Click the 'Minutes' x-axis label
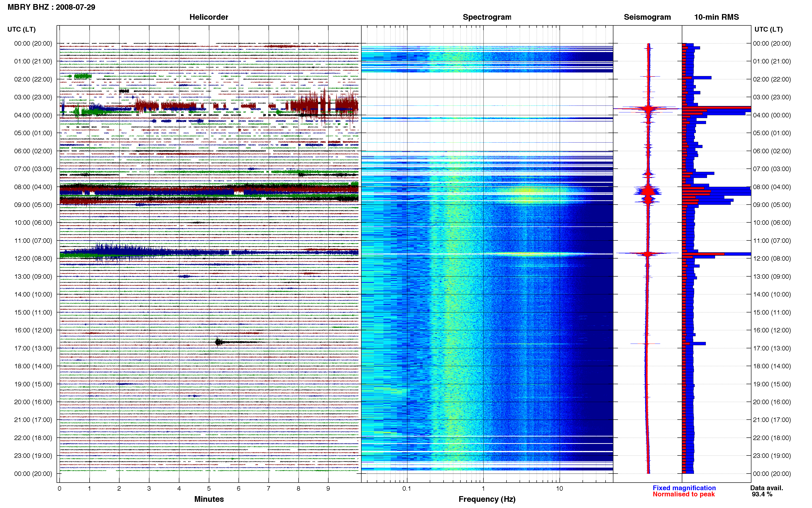 pos(209,499)
